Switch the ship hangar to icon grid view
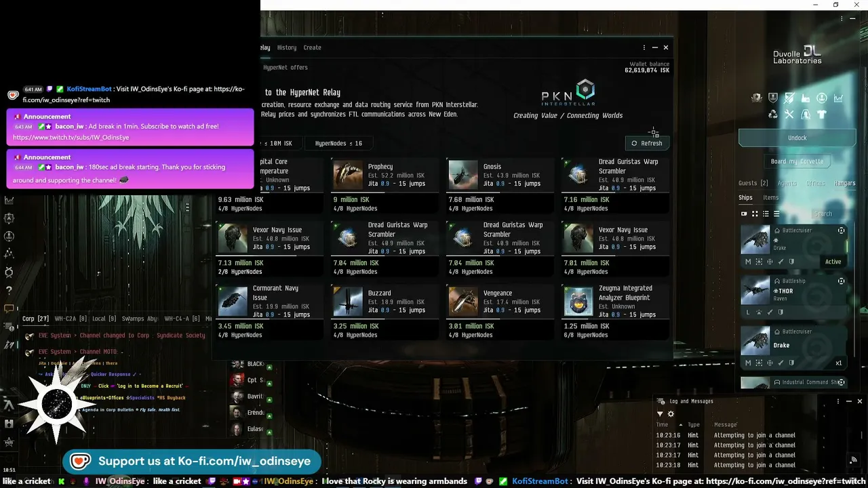868x488 pixels. (755, 214)
